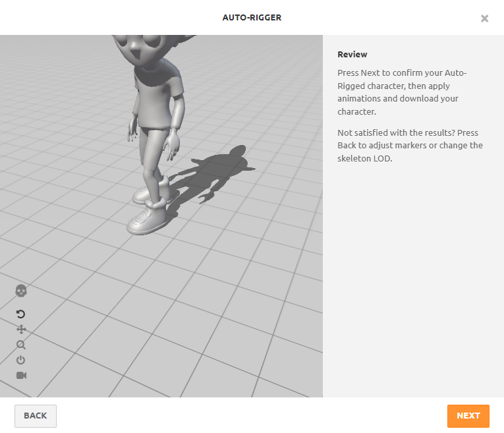Click the rigged character model preview

[x=156, y=135]
